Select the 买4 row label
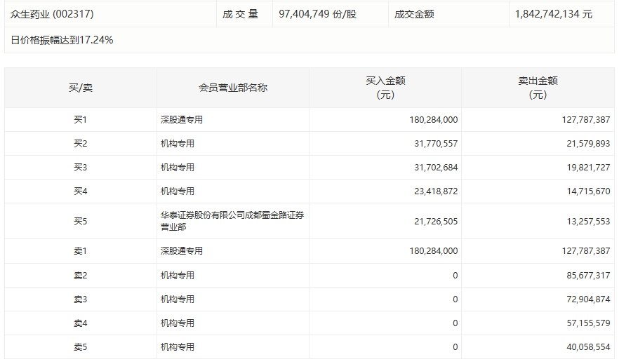 click(x=80, y=191)
